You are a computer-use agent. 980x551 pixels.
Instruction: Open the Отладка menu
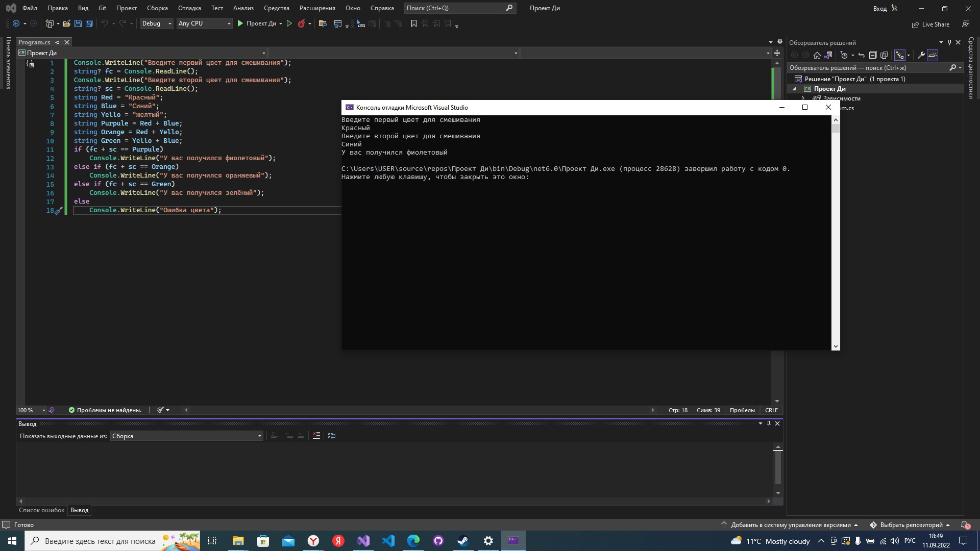(189, 8)
